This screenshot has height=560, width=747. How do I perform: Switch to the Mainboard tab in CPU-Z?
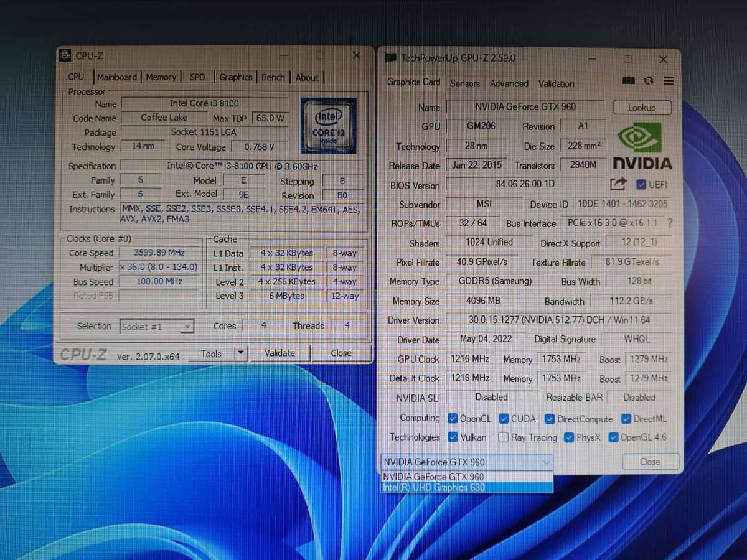pyautogui.click(x=117, y=77)
